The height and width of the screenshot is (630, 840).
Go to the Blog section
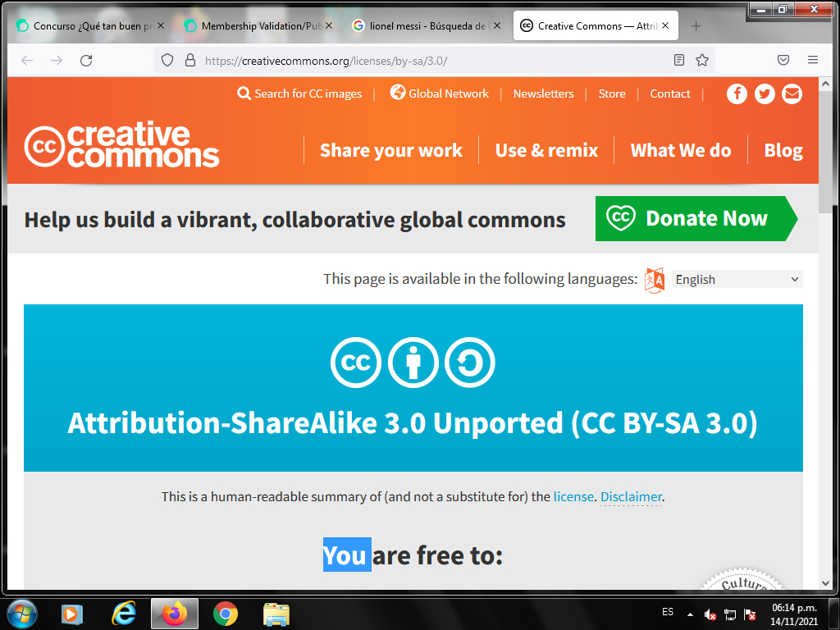click(783, 151)
